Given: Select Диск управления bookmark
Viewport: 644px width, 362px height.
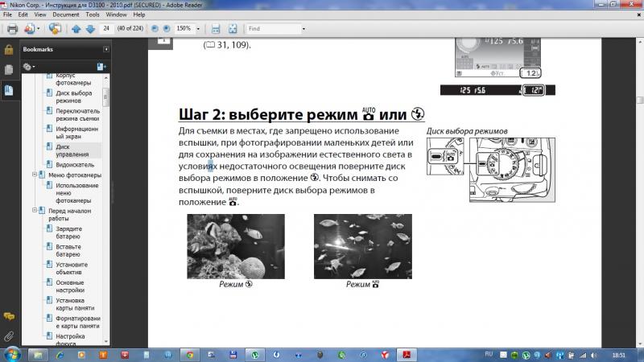Looking at the screenshot, I should (72, 150).
